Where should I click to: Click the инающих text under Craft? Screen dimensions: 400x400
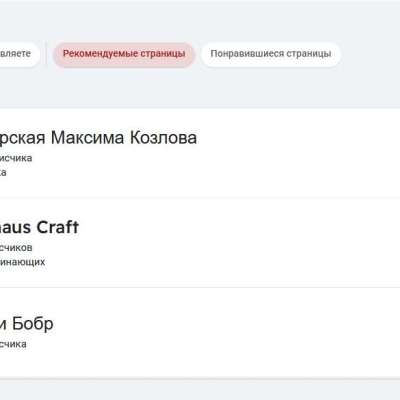(22, 262)
